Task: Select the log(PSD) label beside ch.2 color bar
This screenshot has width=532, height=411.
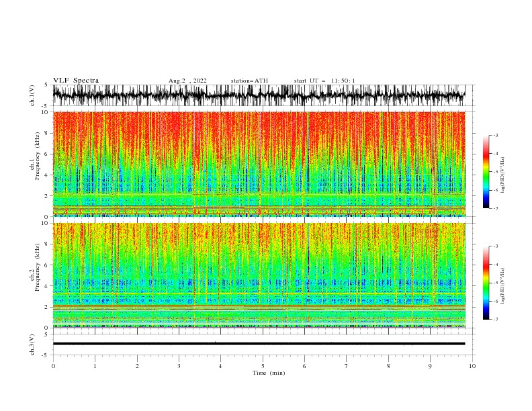Action: click(502, 286)
